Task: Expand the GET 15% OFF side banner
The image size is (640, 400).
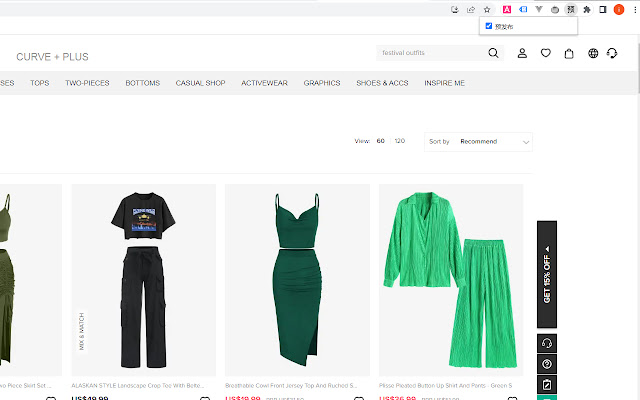Action: 547,274
